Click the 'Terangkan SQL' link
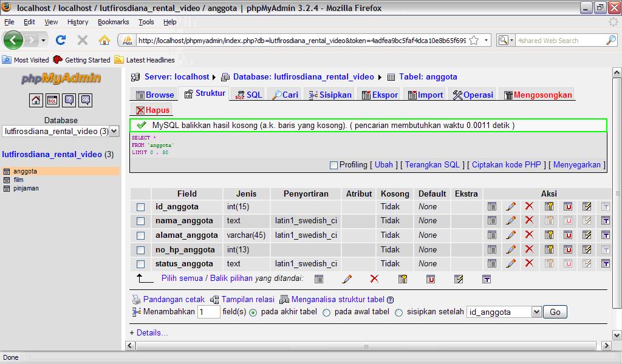Viewport: 622px width, 364px height. click(432, 165)
